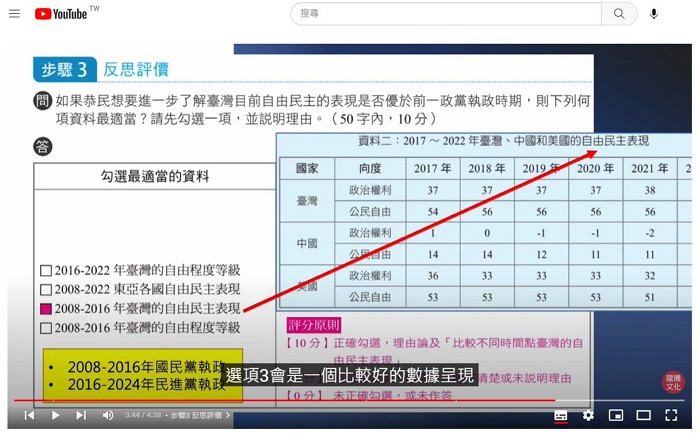
Task: Open the YouTube hamburger guide menu
Action: [14, 14]
